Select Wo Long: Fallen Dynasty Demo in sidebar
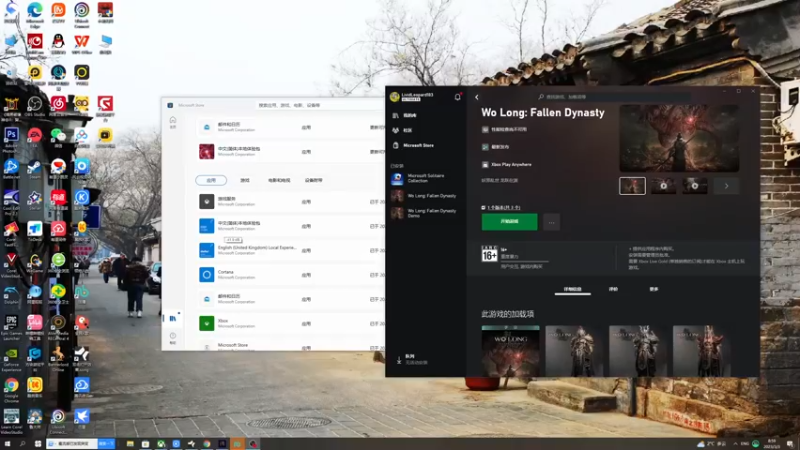Screen dimensions: 800x450 point(424,213)
